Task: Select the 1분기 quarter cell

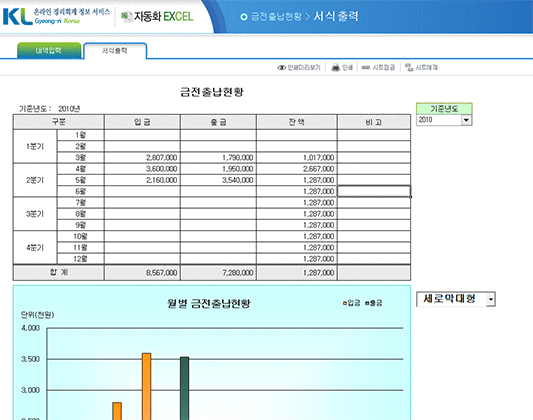Action: click(x=35, y=146)
